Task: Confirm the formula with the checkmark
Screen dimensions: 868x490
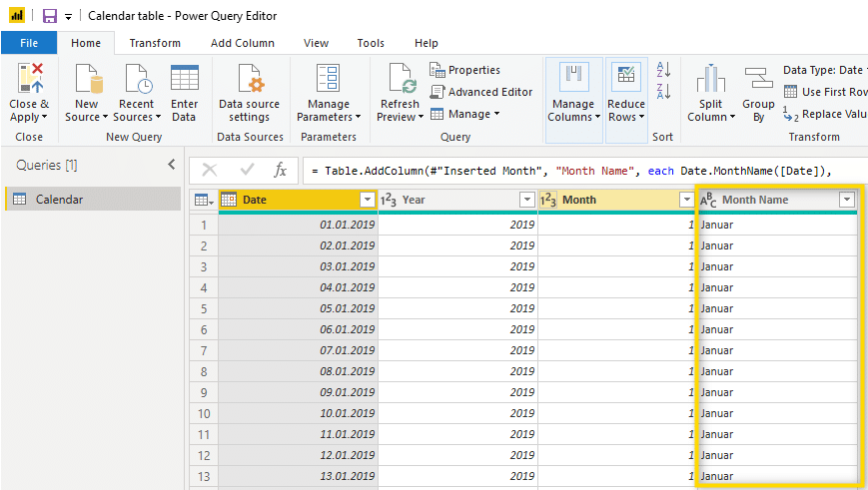Action: pyautogui.click(x=247, y=171)
